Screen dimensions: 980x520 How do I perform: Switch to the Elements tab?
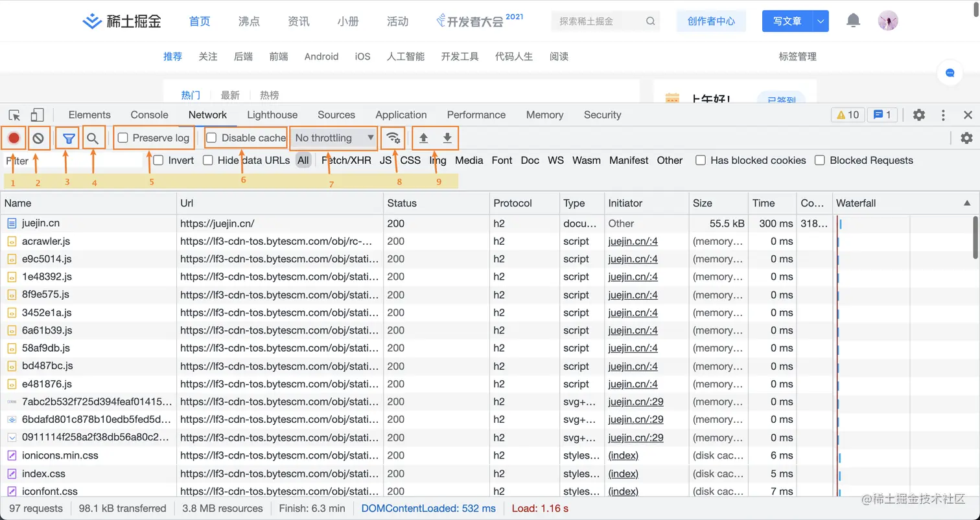tap(89, 115)
